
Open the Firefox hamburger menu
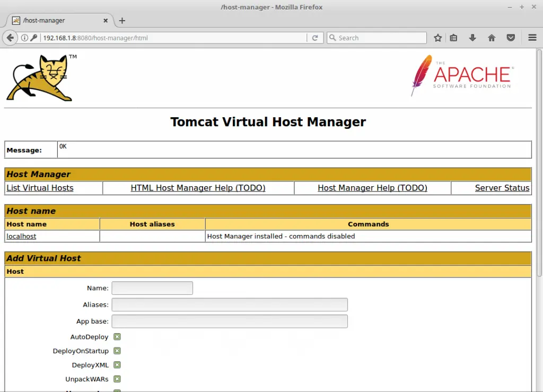pos(532,38)
